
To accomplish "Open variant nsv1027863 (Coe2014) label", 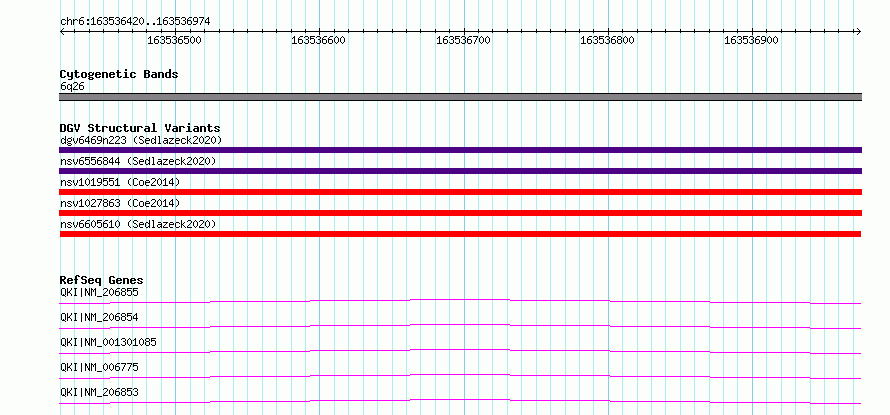I will click(x=120, y=203).
